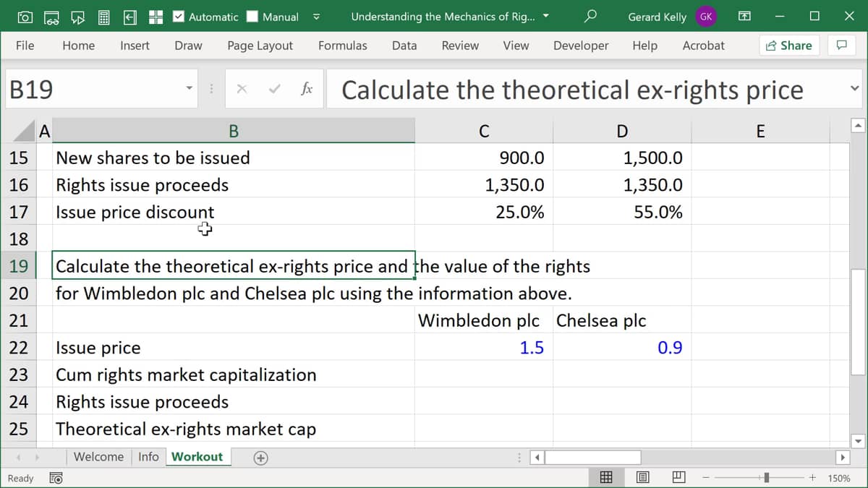Switch to the Home ribbon tab

point(78,45)
